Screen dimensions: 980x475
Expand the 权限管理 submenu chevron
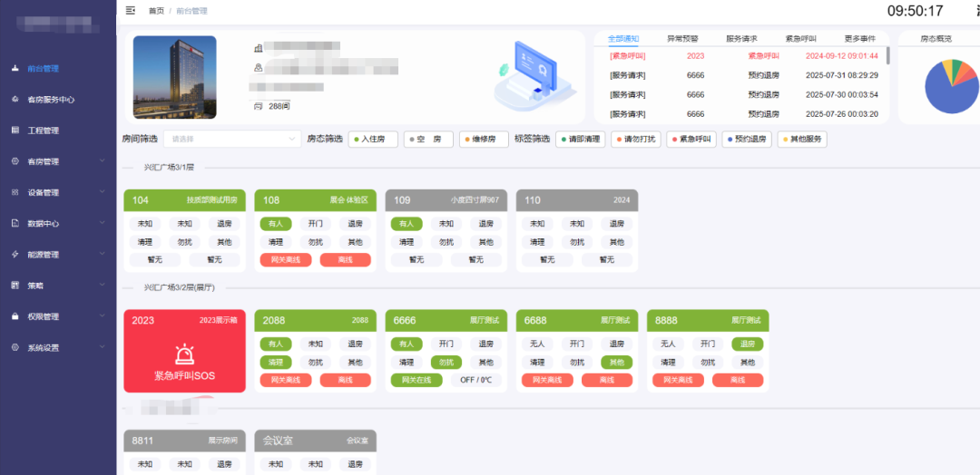pyautogui.click(x=103, y=316)
